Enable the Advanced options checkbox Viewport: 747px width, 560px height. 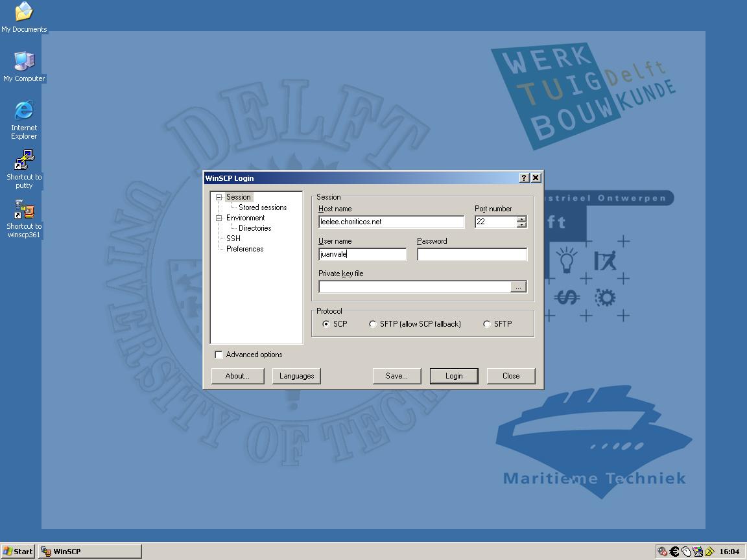219,355
